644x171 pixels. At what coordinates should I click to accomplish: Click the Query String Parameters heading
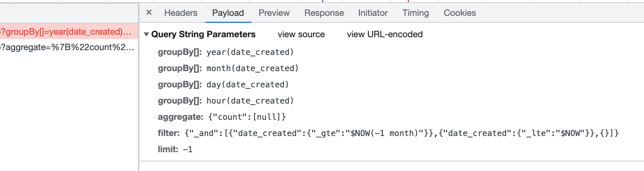pyautogui.click(x=203, y=34)
